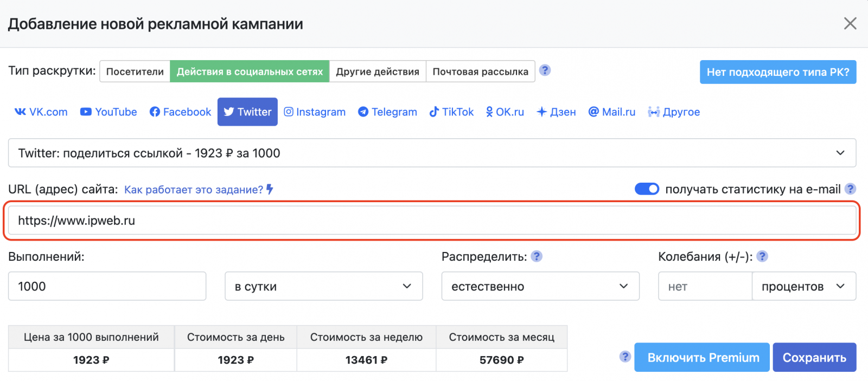868x381 pixels.
Task: Select the Telegram platform
Action: point(387,112)
